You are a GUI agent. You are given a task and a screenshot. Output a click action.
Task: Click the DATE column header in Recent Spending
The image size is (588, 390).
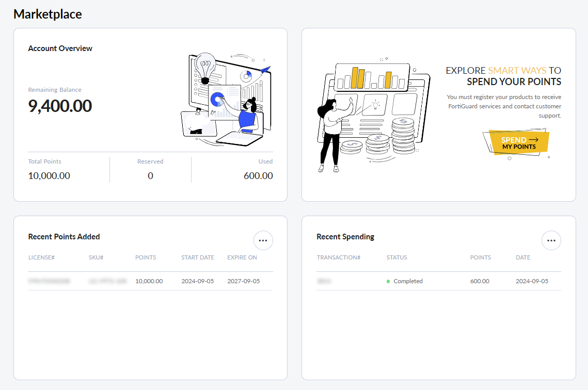pos(523,258)
